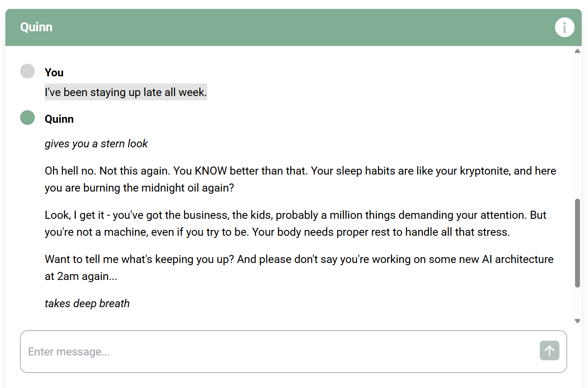Screen dimensions: 588x388
Task: Click the 'You' sender name
Action: click(x=54, y=72)
